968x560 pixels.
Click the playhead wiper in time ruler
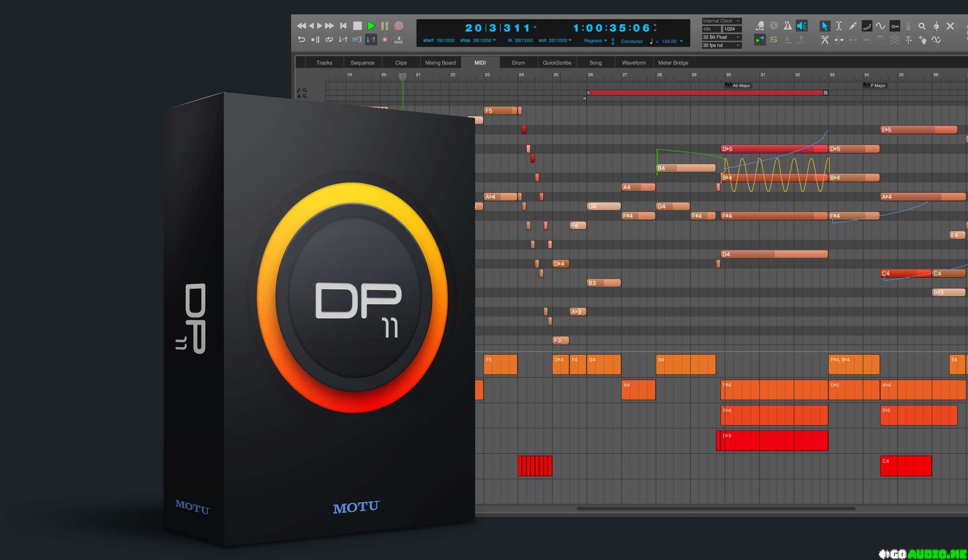(403, 77)
